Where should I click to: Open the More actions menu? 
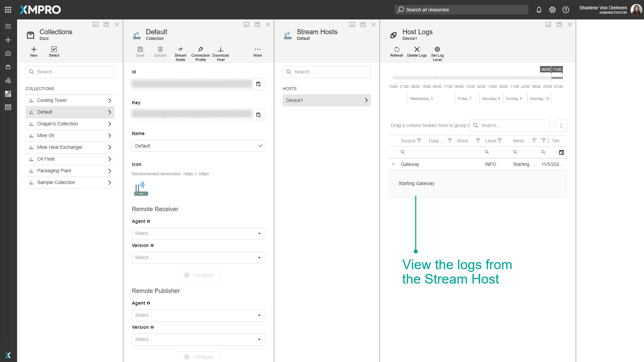[x=257, y=52]
